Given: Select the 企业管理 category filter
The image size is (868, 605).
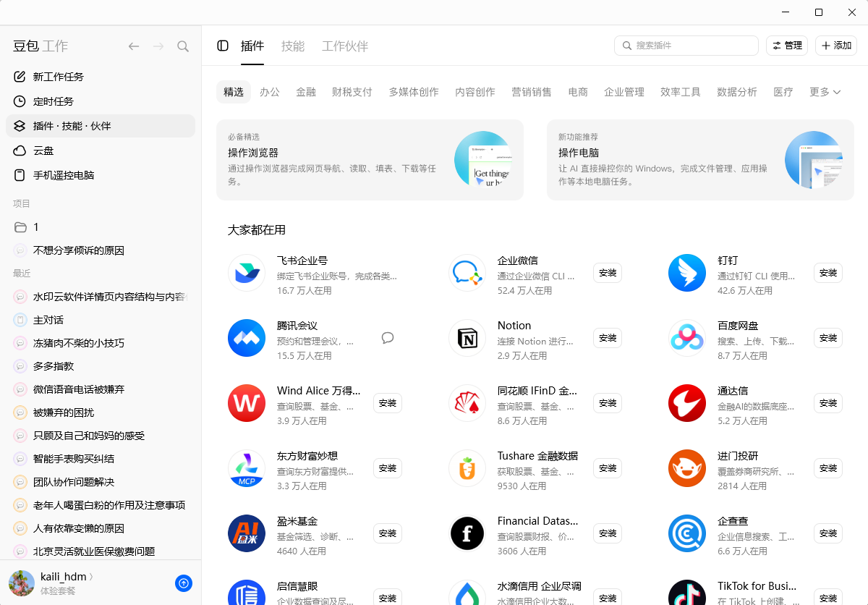Looking at the screenshot, I should pos(624,92).
